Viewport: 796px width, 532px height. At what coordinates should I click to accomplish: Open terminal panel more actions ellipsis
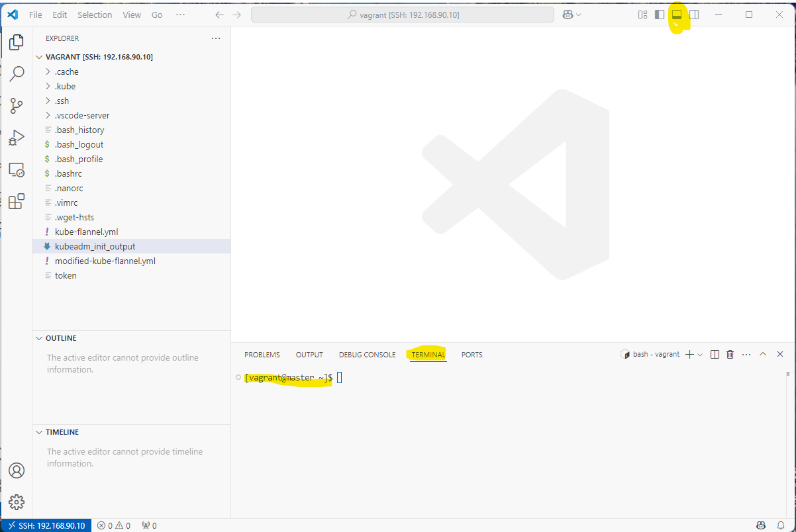746,355
